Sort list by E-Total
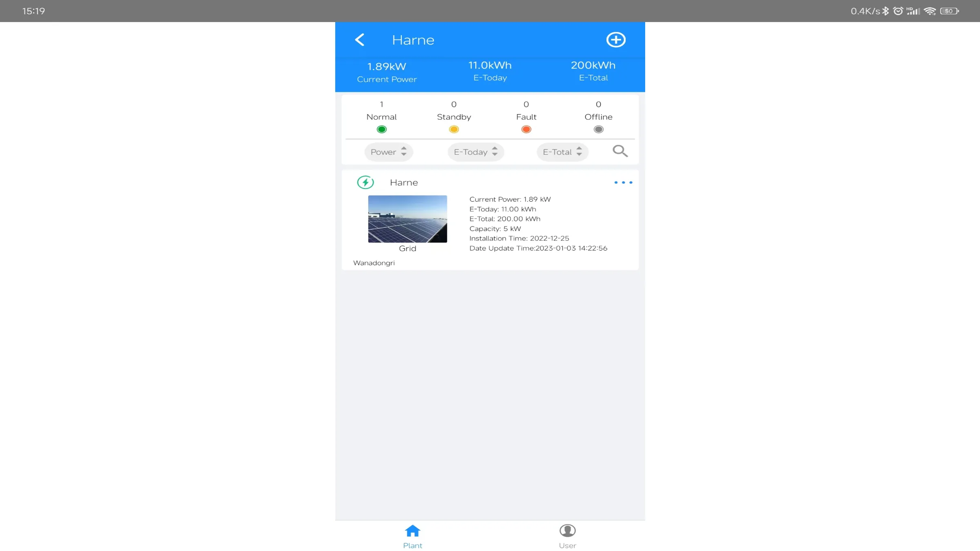The height and width of the screenshot is (551, 980). pos(562,152)
